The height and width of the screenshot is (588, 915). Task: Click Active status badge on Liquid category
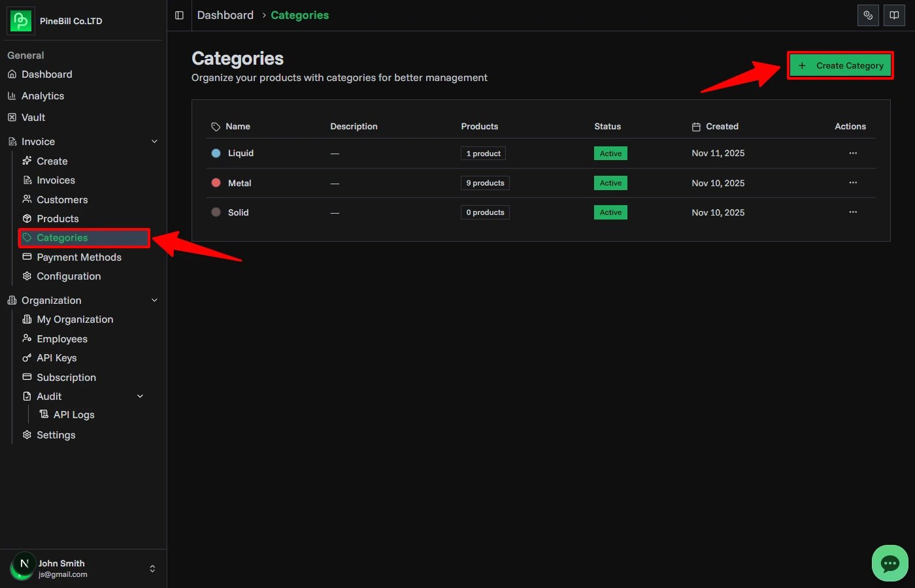pyautogui.click(x=610, y=153)
